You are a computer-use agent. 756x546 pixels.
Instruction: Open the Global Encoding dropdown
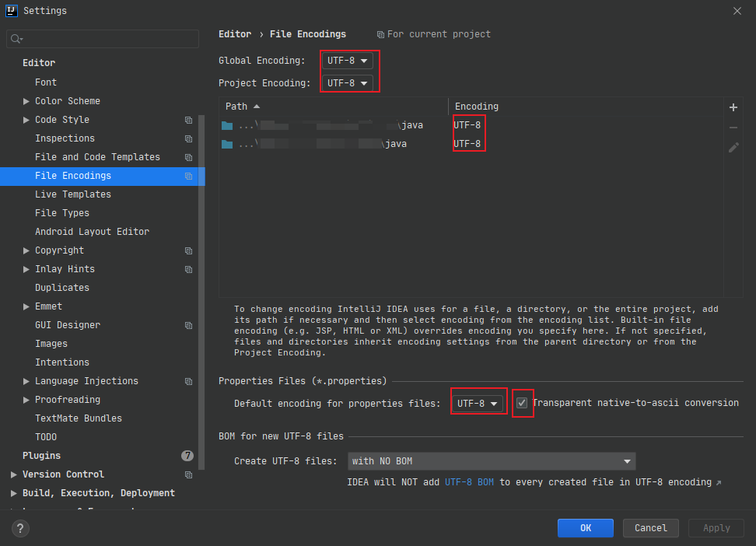(x=347, y=61)
